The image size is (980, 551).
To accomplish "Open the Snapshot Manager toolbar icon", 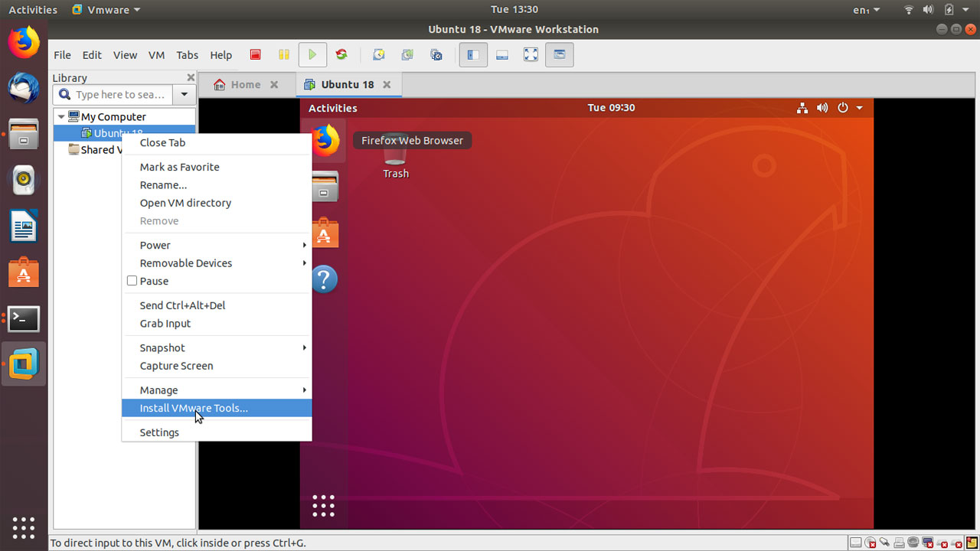I will click(436, 54).
